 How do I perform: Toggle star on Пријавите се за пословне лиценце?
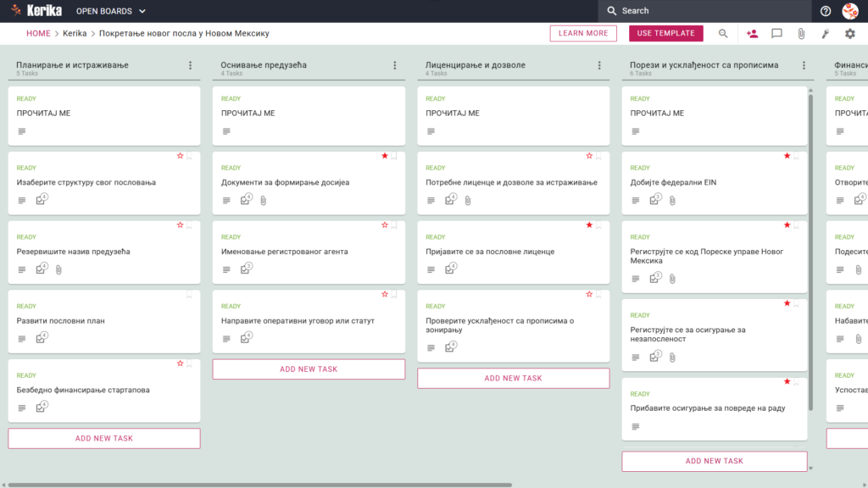589,225
